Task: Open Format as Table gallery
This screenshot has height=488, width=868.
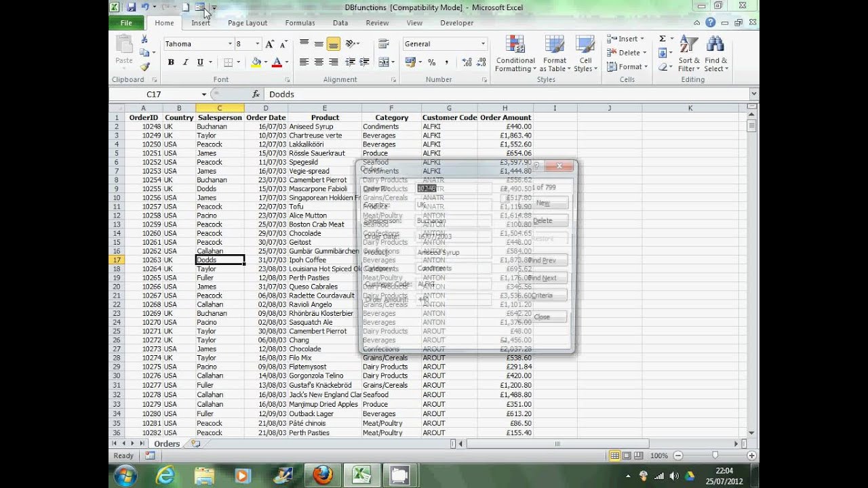Action: point(554,54)
